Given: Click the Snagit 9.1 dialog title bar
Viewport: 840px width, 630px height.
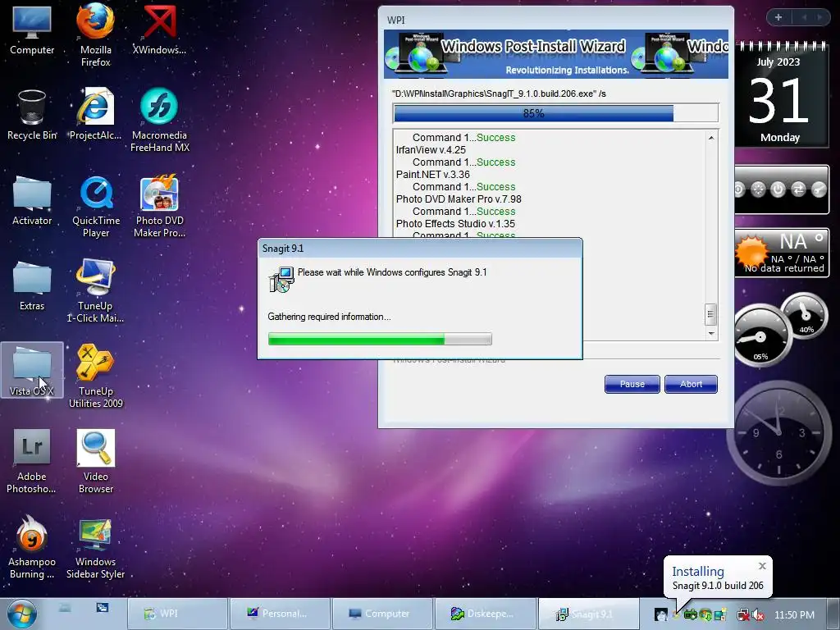Looking at the screenshot, I should 420,248.
